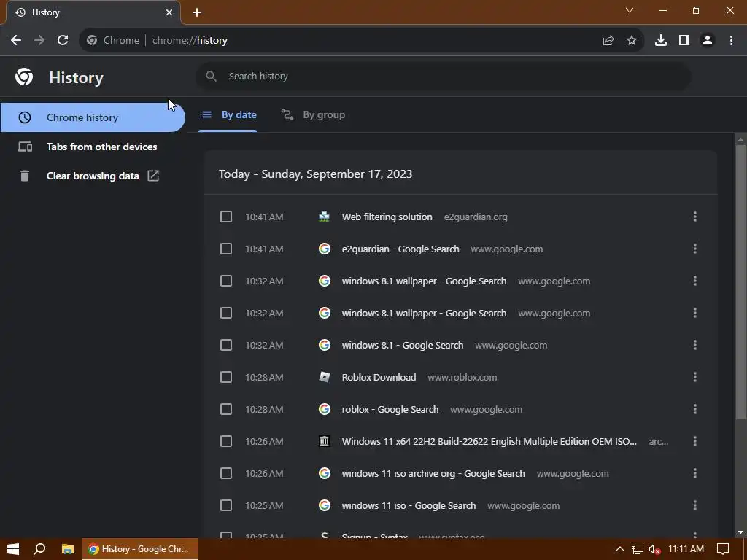
Task: Click the history list scrollbar thumb
Action: pos(740,281)
